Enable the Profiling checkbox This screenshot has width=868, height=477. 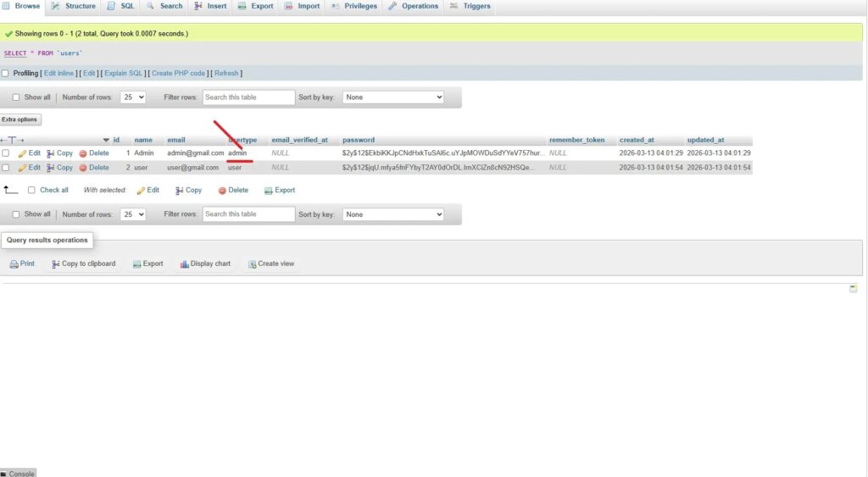click(x=6, y=74)
